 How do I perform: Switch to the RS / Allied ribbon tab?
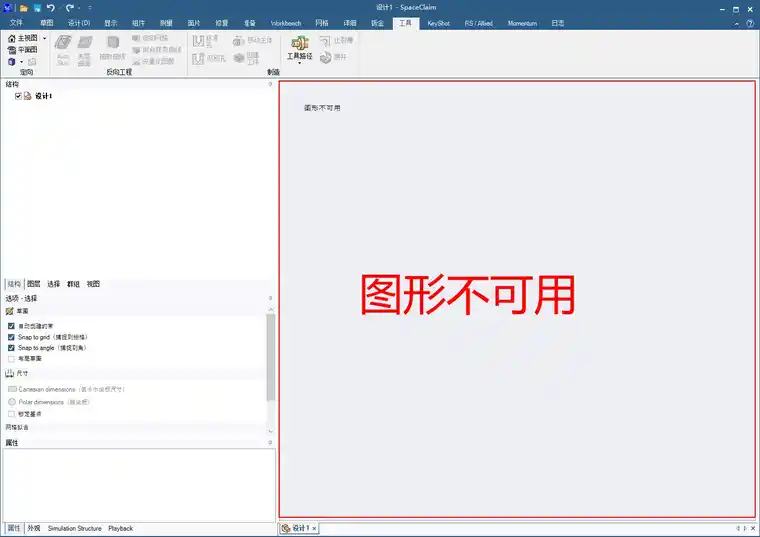479,23
